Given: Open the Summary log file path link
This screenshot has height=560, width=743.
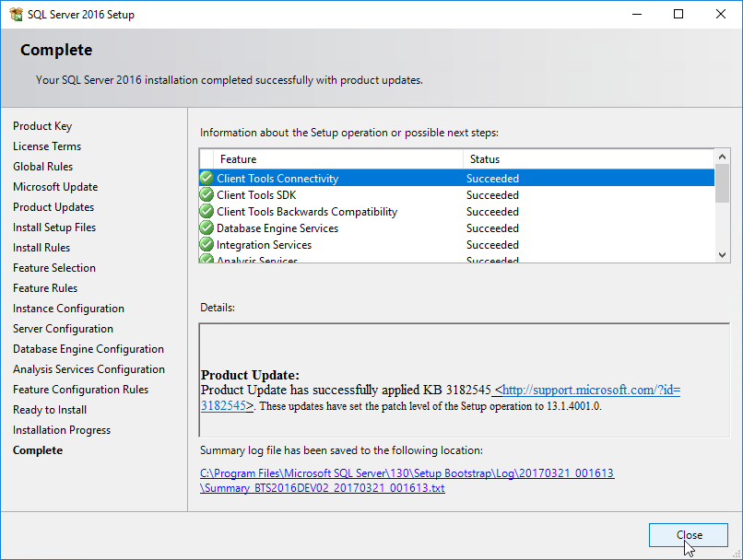Looking at the screenshot, I should pos(407,481).
